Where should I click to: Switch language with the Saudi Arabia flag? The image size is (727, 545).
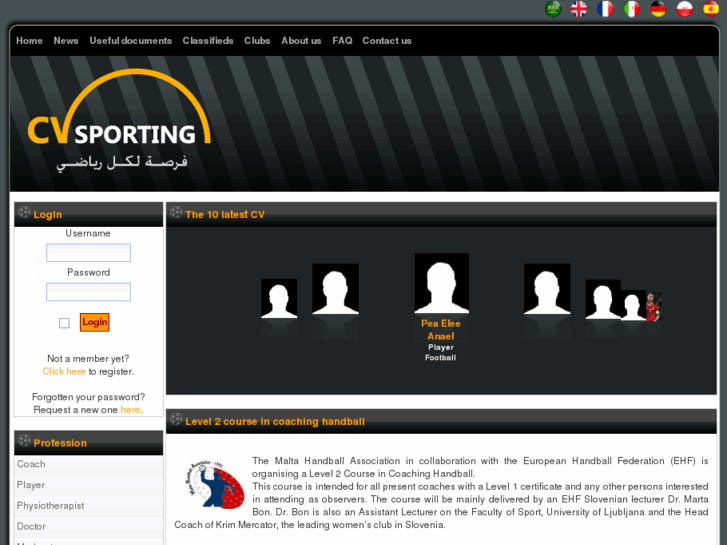coord(553,9)
